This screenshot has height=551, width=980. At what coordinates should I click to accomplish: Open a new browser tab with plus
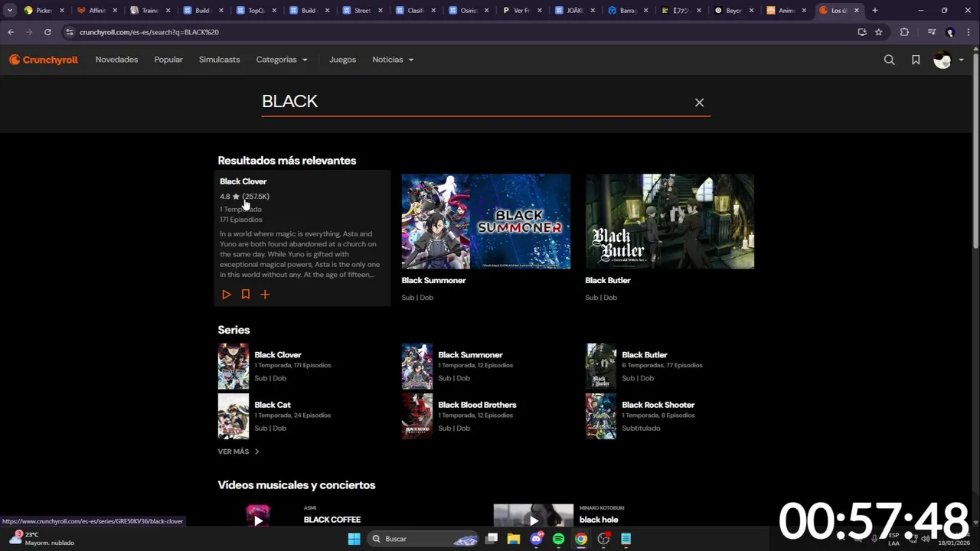point(875,11)
